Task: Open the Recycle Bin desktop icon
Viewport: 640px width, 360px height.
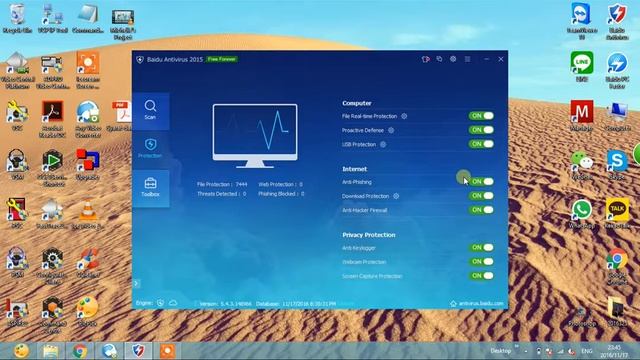Action: click(x=17, y=19)
